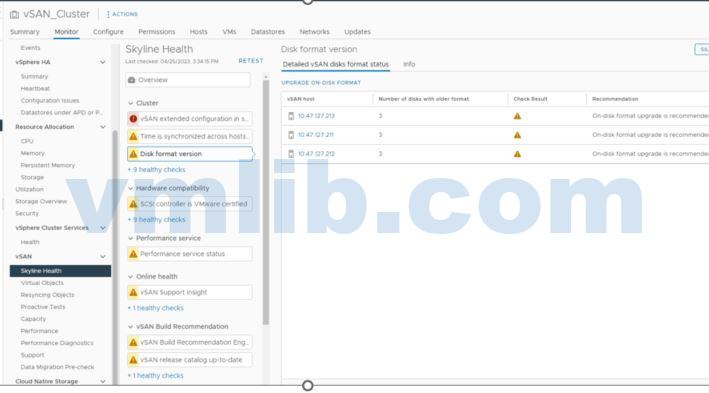Click warning icon for vSAN Build Recommendation Engine

[x=133, y=342]
